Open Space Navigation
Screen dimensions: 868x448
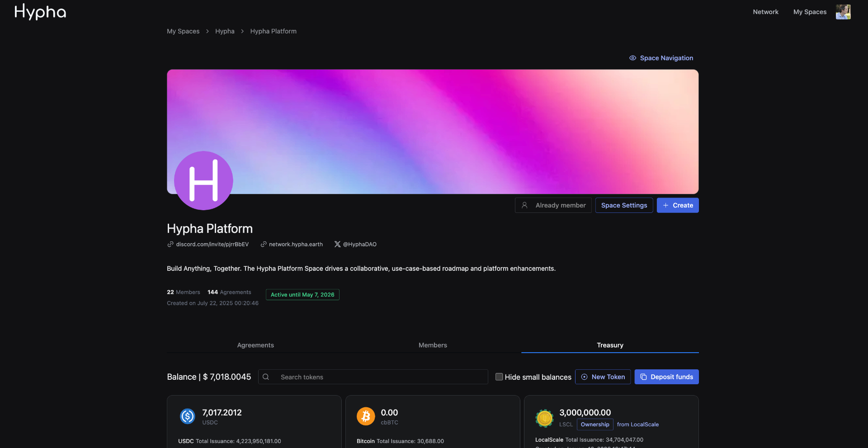point(661,58)
